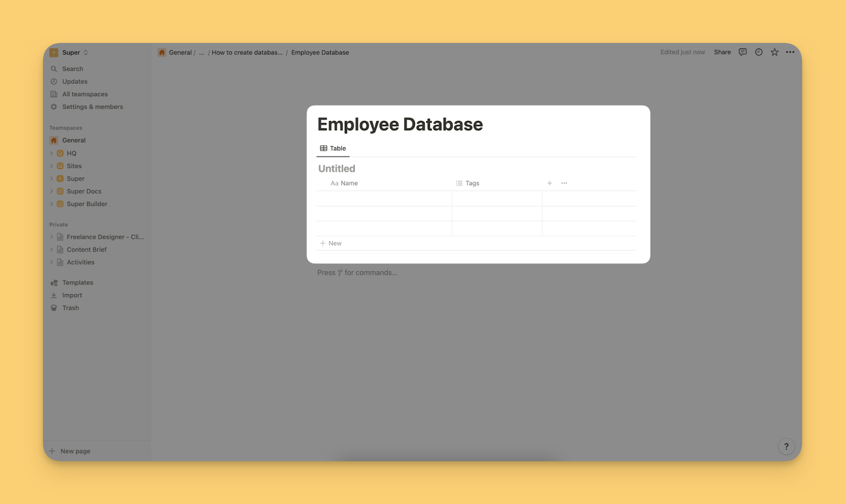
Task: Click the Updates clock icon
Action: click(54, 82)
